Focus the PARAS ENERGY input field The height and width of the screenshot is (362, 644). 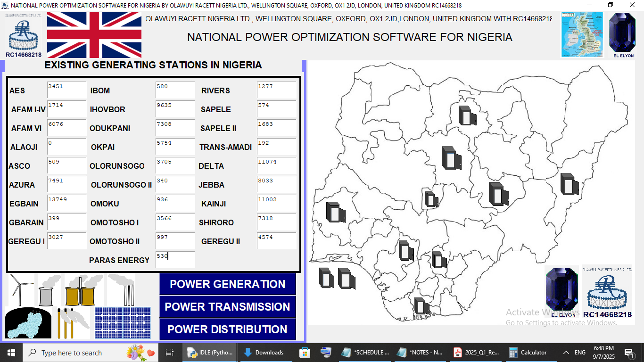coord(175,260)
